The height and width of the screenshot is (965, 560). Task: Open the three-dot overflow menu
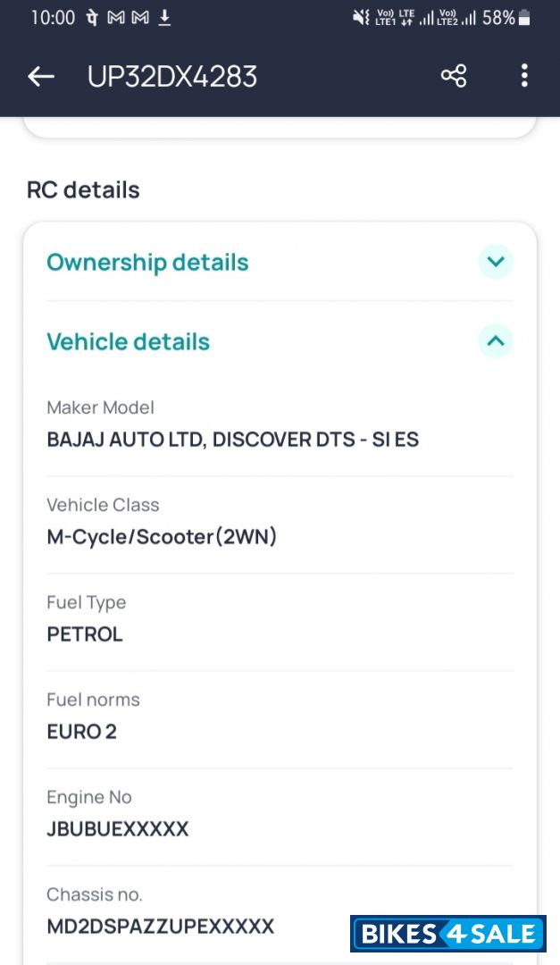click(x=524, y=77)
